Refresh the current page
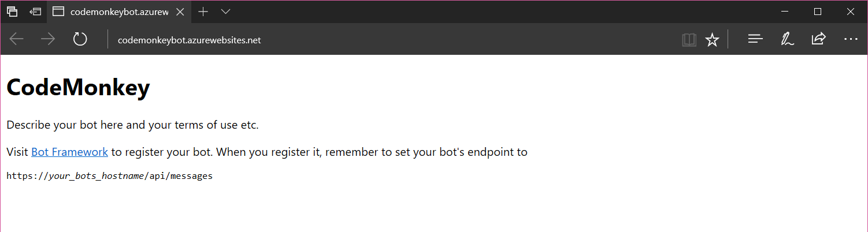This screenshot has height=232, width=868. (80, 39)
